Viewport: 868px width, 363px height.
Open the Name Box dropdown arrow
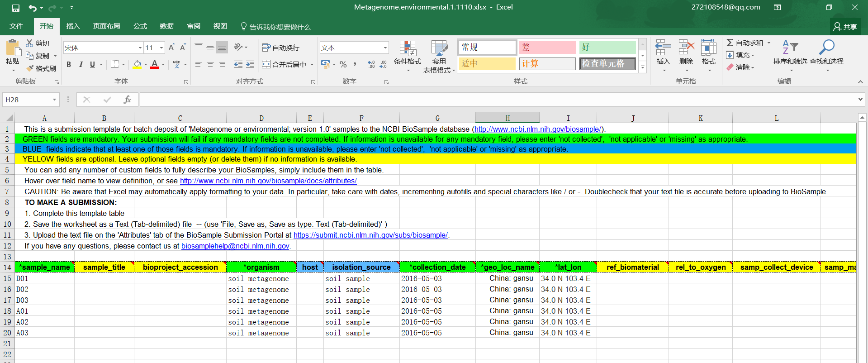(54, 100)
